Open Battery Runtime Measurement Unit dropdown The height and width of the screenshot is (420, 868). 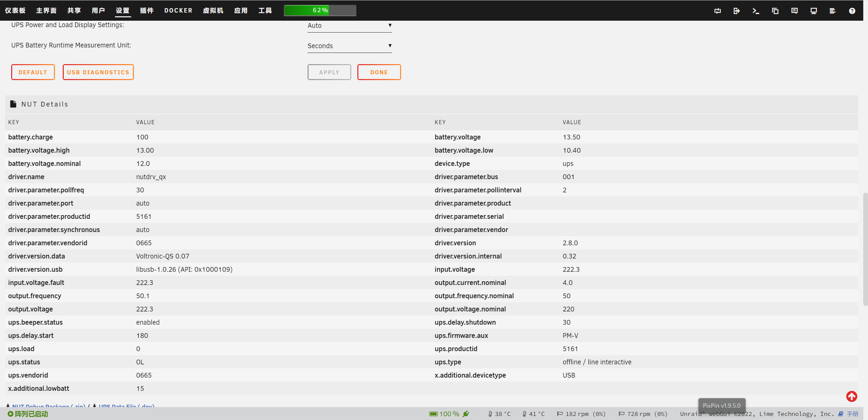(x=349, y=46)
